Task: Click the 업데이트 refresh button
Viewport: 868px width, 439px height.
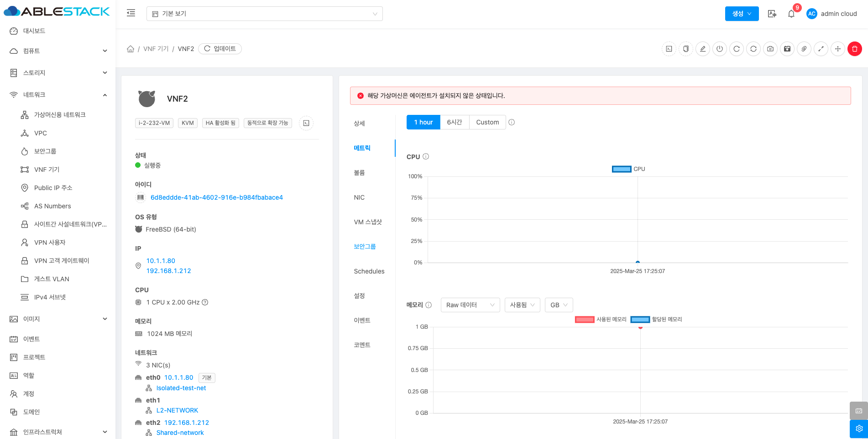Action: point(220,49)
